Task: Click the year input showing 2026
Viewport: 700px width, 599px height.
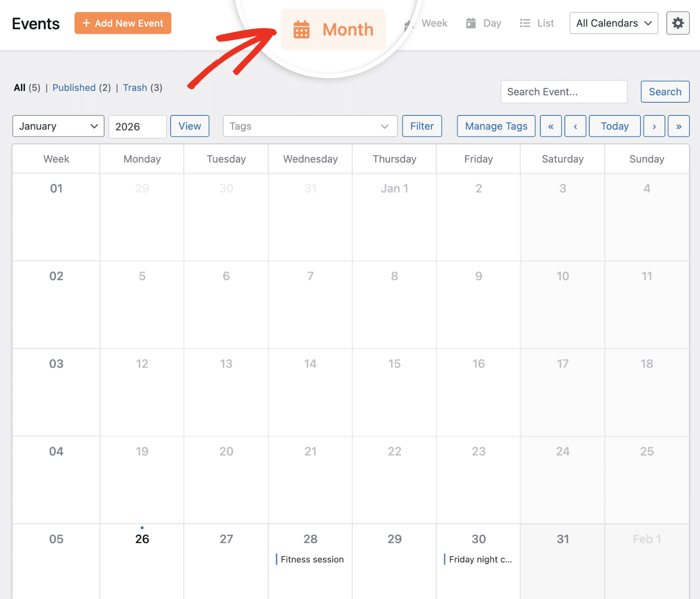Action: 137,126
